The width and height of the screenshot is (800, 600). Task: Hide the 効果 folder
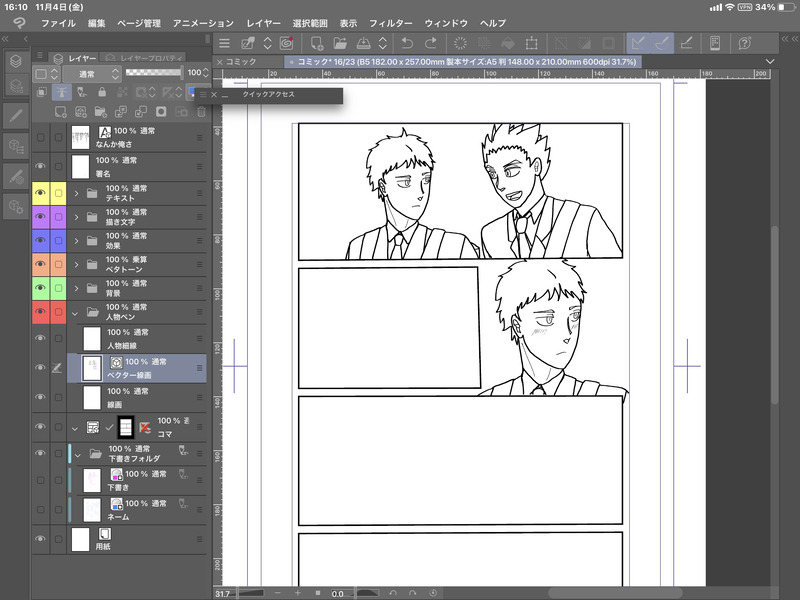40,241
